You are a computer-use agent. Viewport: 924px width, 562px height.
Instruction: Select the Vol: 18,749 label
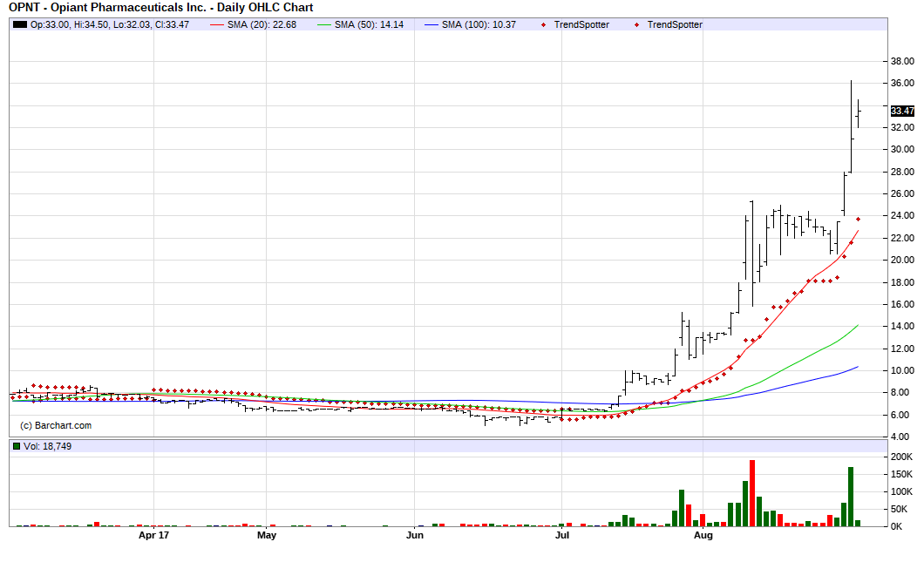coord(47,446)
